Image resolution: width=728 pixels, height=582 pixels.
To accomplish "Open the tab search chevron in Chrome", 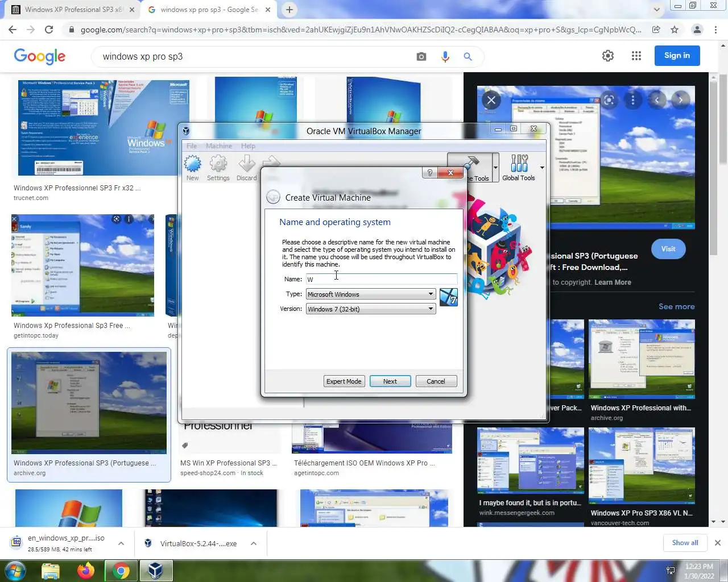I will (656, 10).
